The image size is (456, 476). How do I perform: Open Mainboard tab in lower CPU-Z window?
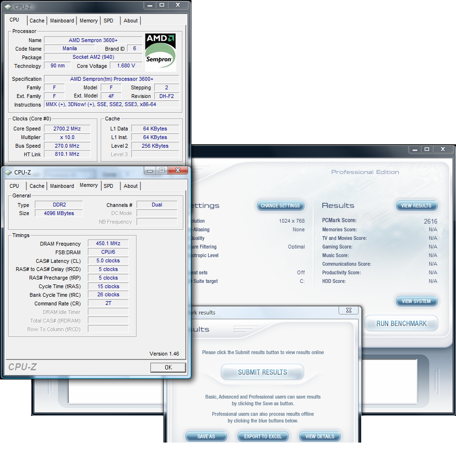(x=62, y=186)
